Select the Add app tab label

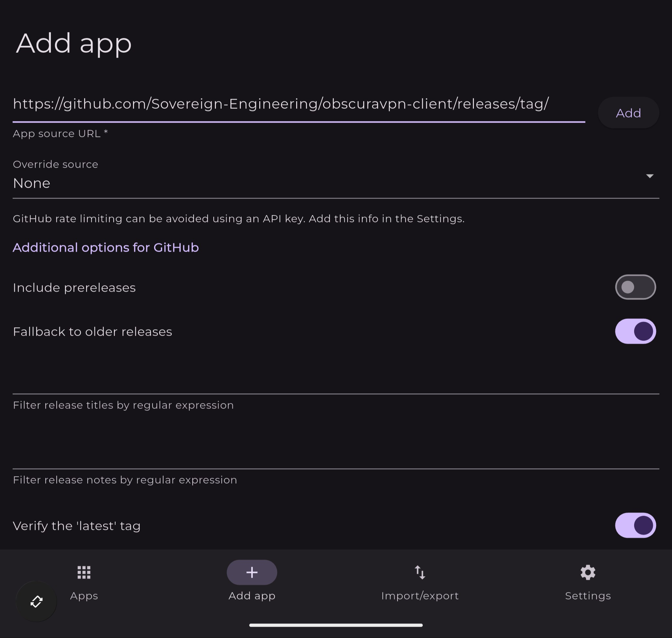click(252, 596)
